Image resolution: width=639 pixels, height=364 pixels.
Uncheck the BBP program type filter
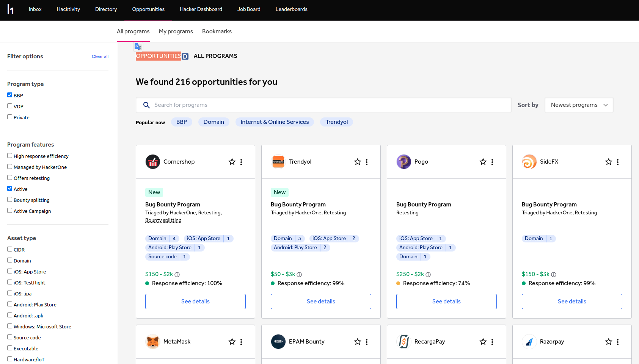[9, 95]
